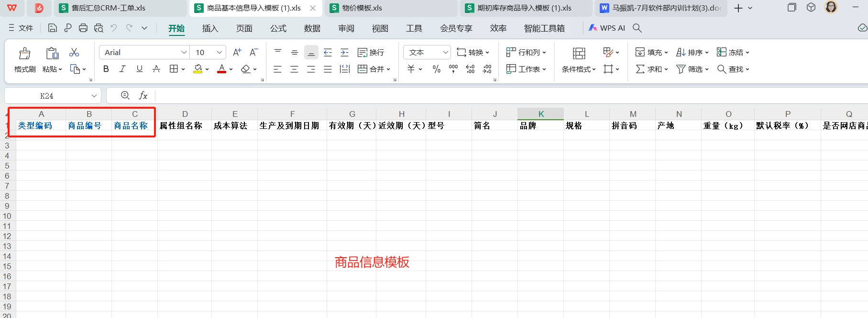
Task: Open the borders dropdown arrow
Action: [x=183, y=69]
